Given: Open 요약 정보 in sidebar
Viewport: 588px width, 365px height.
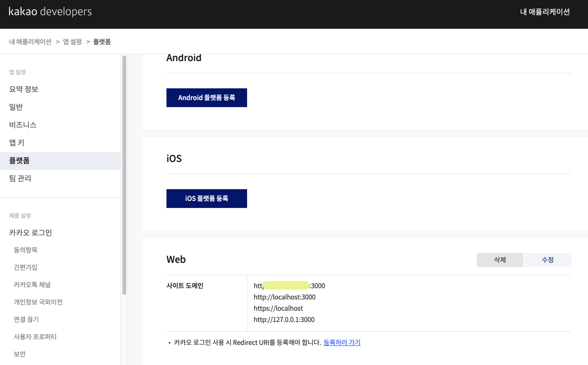Looking at the screenshot, I should click(24, 89).
